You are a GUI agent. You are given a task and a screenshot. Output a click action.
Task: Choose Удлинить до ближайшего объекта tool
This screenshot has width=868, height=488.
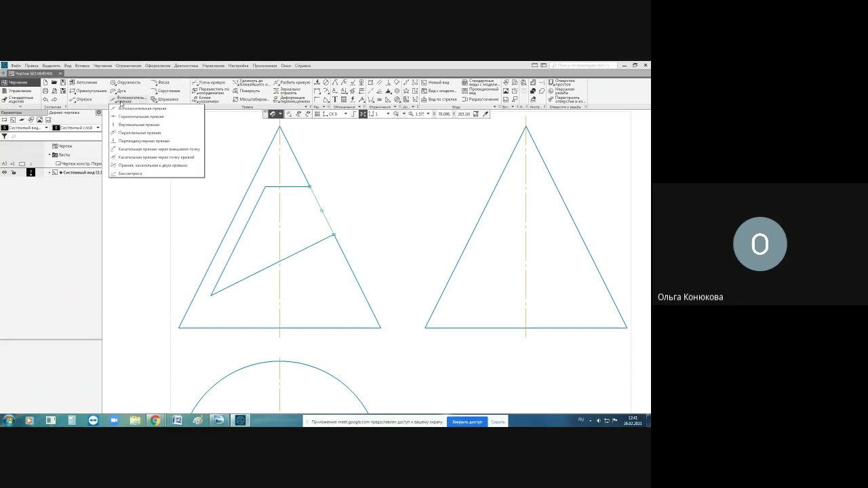pyautogui.click(x=250, y=82)
